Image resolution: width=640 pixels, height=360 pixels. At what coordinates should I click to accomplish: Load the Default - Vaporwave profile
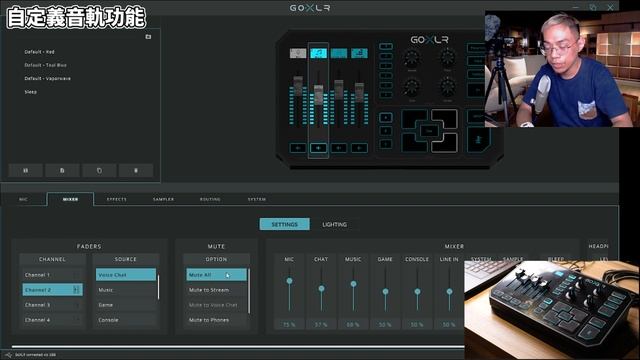click(47, 78)
